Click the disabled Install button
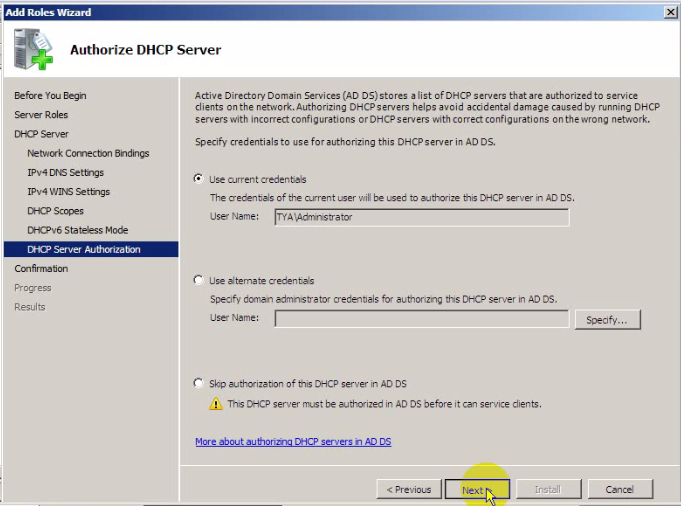The width and height of the screenshot is (681, 506). point(548,489)
